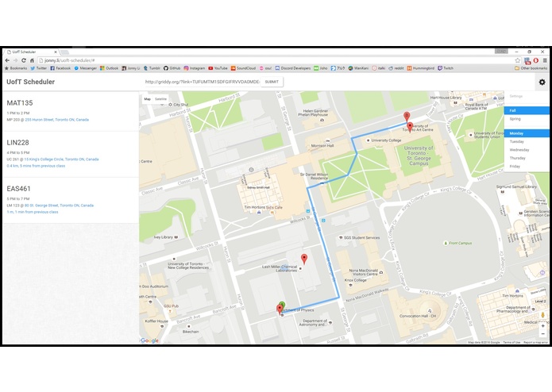Viewport: 552px width, 392px height.
Task: Select Wednesday in the day list
Action: coord(527,150)
